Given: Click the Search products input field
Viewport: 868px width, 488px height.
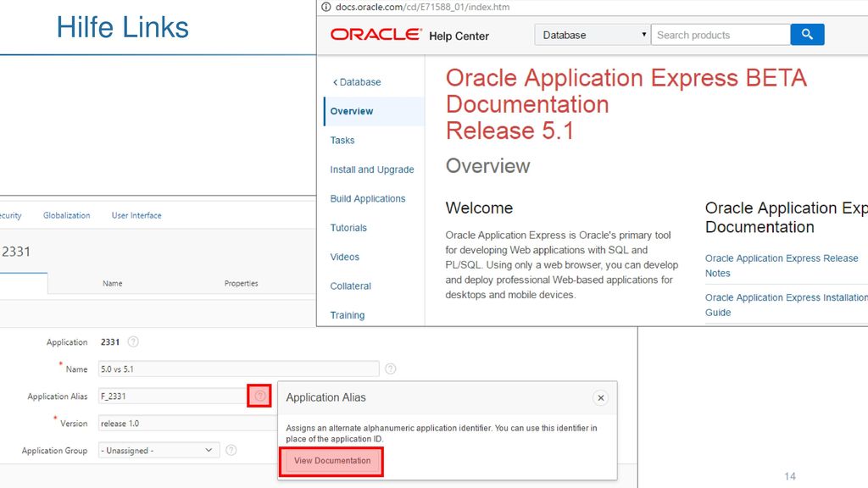Looking at the screenshot, I should (721, 35).
